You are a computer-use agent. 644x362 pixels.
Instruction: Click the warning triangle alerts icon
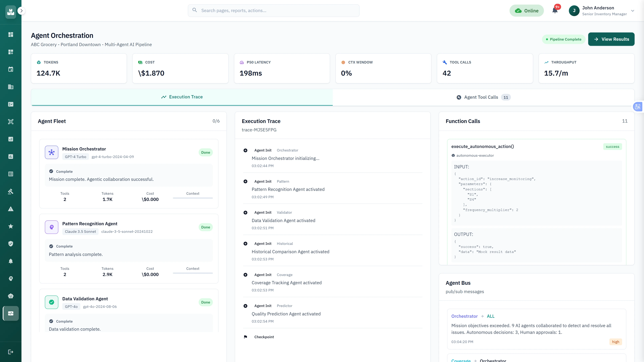pos(11,209)
